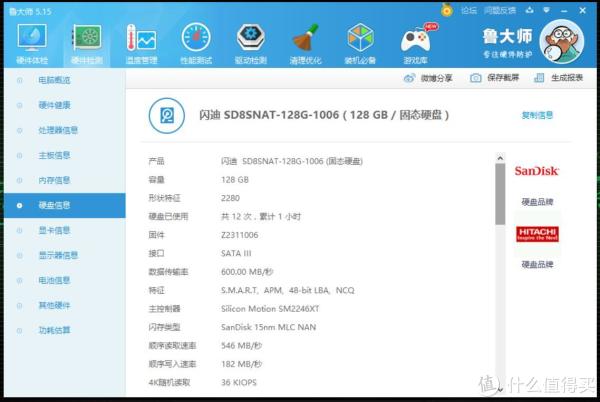The width and height of the screenshot is (600, 402).
Task: Click the Weibo icon beside 微博分享
Action: (x=409, y=78)
